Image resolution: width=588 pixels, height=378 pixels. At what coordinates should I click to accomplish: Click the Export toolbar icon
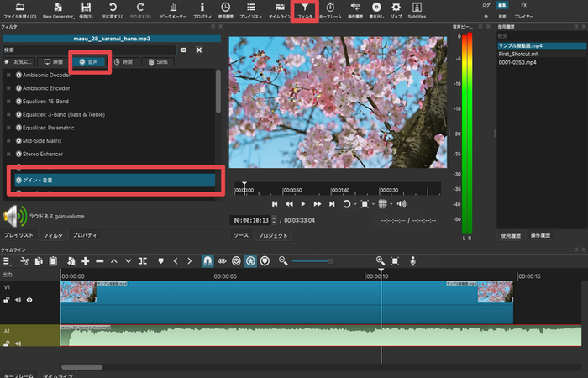tap(375, 10)
